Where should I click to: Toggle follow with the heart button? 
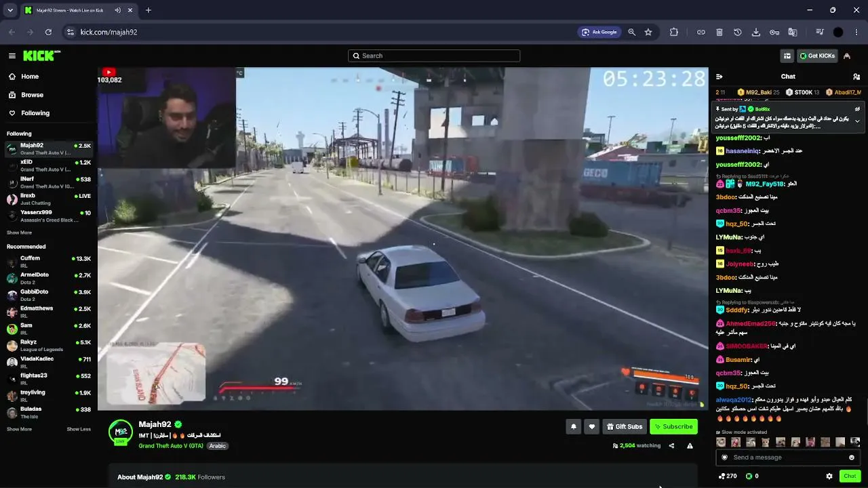click(592, 426)
